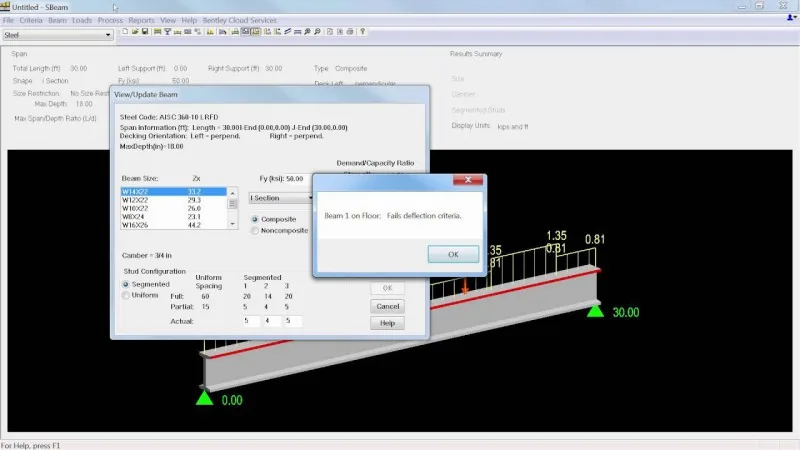Click the zoom out magnifier icon
This screenshot has height=450, width=800.
(317, 32)
